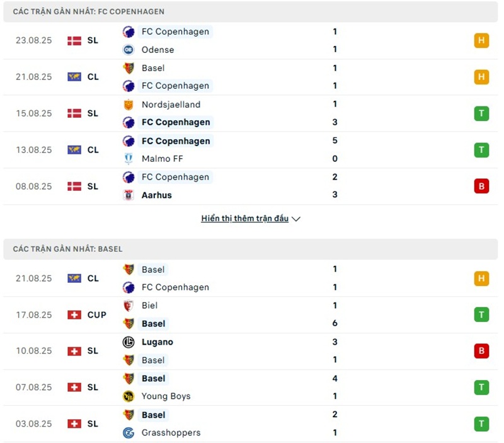Click the Nordsjaelland team crest
This screenshot has width=504, height=443.
(129, 105)
